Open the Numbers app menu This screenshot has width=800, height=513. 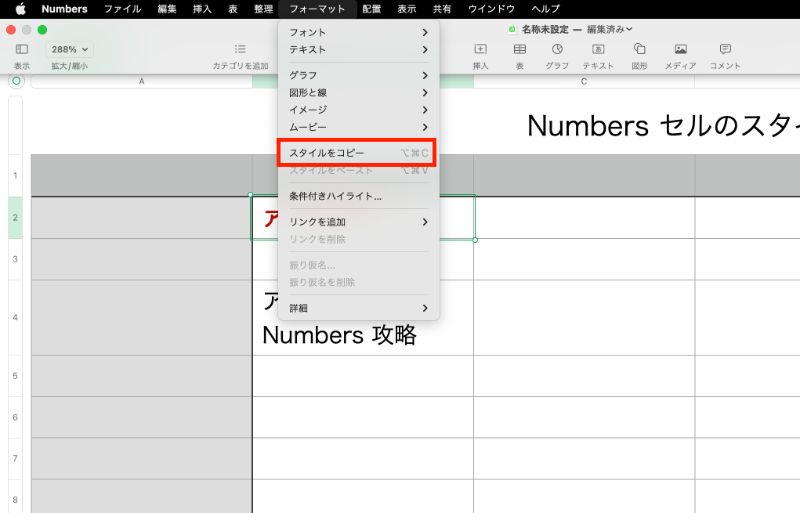coord(64,9)
